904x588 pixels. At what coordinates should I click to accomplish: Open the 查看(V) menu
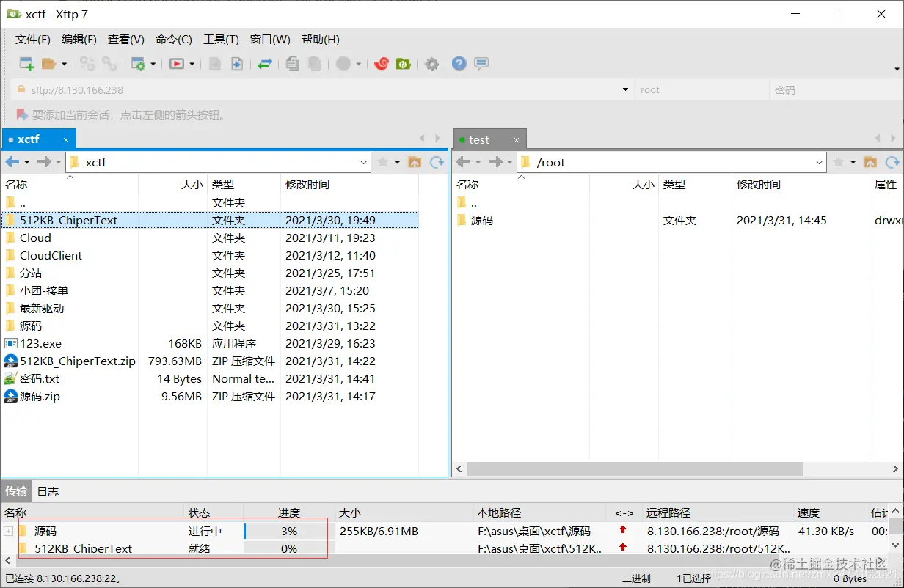coord(126,40)
